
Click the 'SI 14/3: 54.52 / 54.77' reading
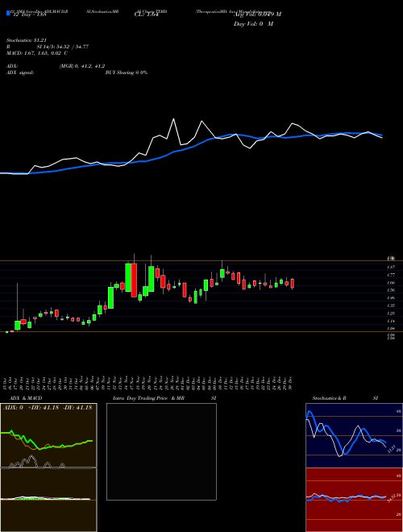point(63,47)
